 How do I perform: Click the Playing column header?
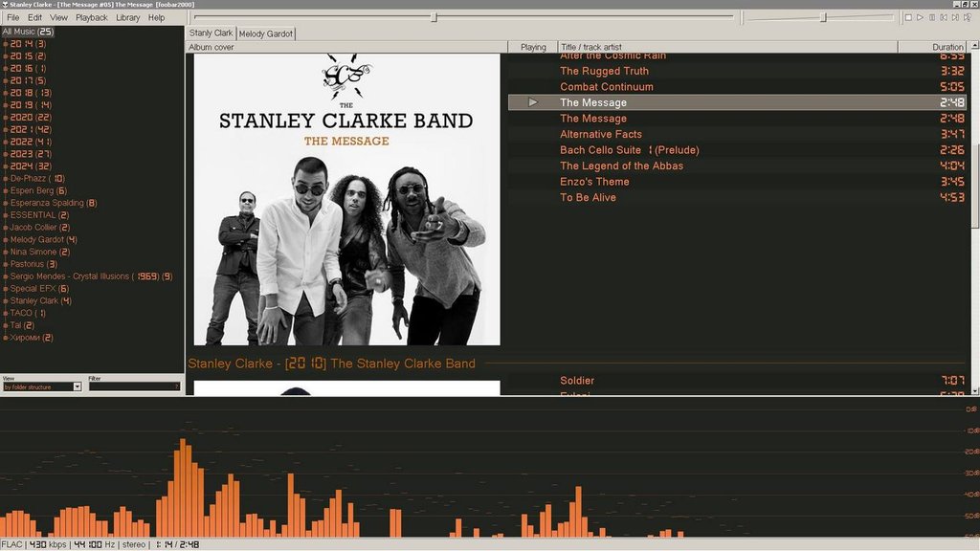pos(532,47)
